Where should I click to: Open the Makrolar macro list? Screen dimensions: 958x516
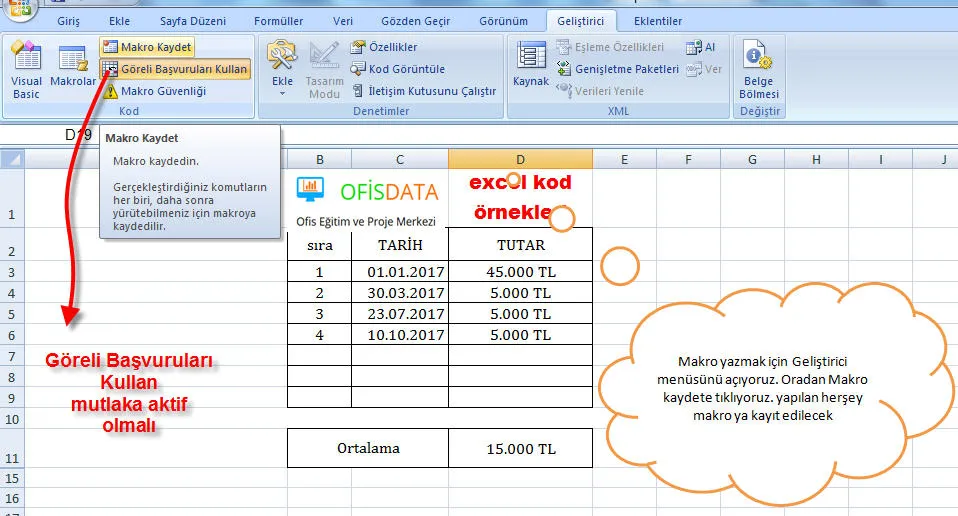(73, 70)
